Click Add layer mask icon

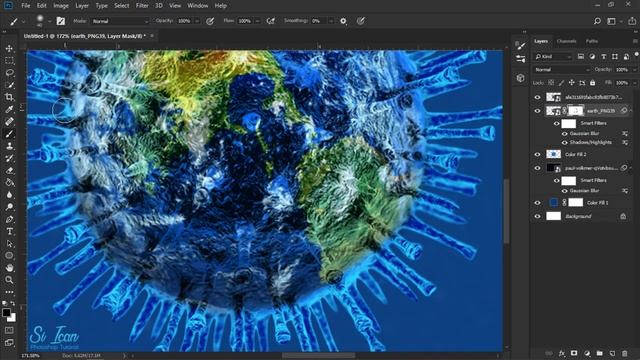574,353
